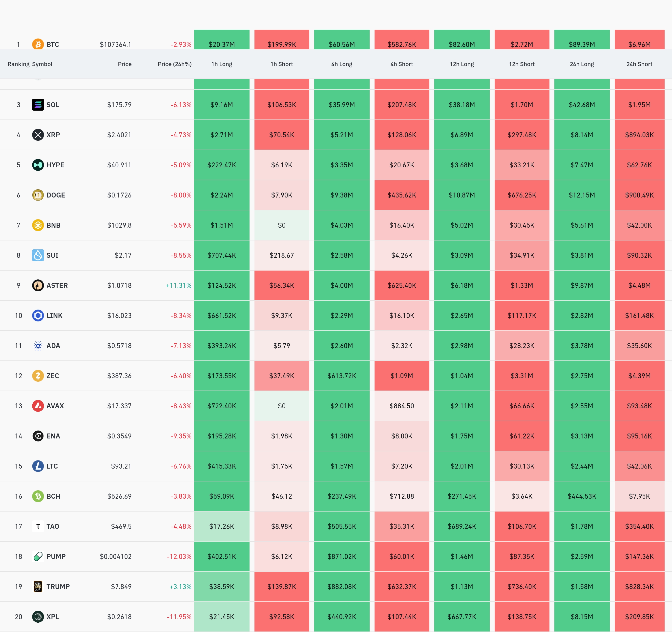Click ZEC 4h Short $1.09M cell

click(x=401, y=375)
